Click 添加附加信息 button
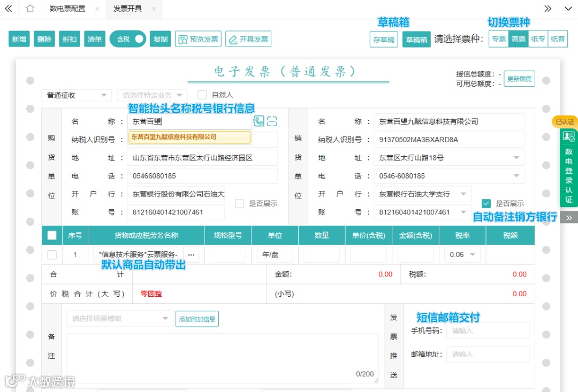 click(197, 319)
